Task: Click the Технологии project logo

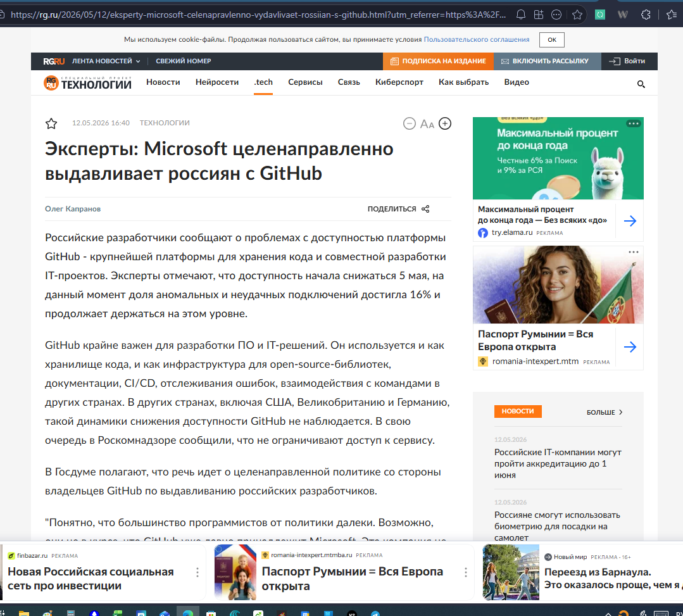Action: pos(87,83)
